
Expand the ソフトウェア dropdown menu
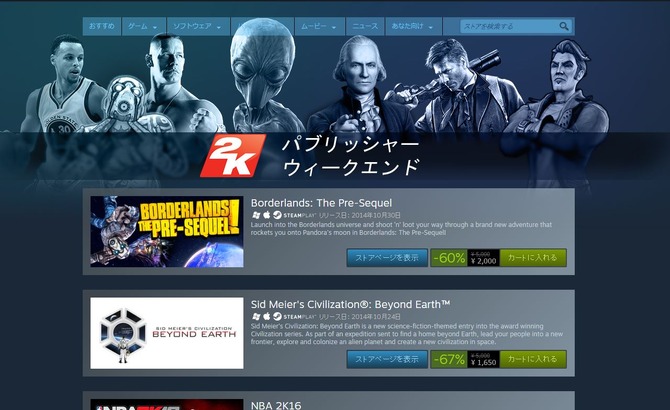point(198,26)
